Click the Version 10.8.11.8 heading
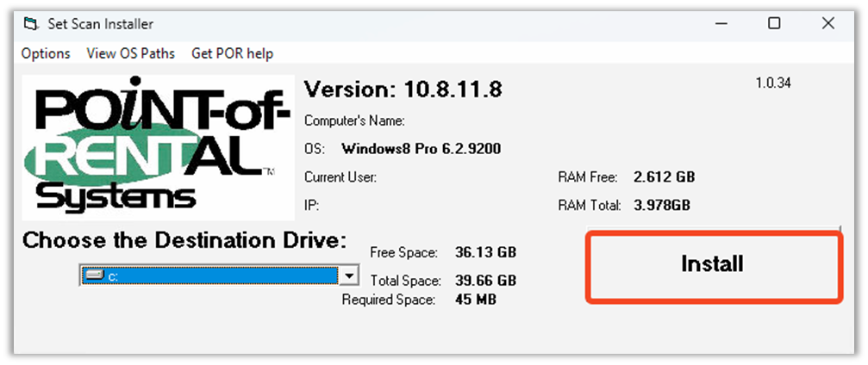Screen dimensions: 868x365 (403, 89)
